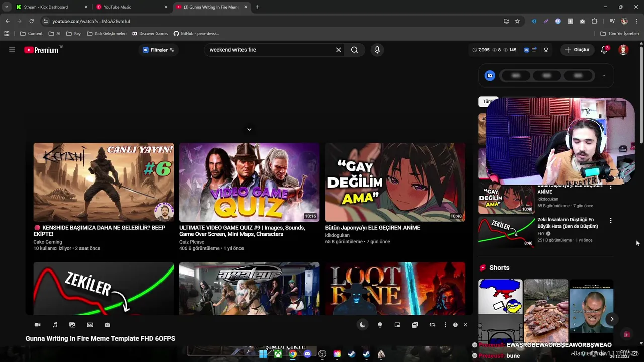Open Discord from the taskbar
Screen dimensions: 644x362
click(x=307, y=354)
